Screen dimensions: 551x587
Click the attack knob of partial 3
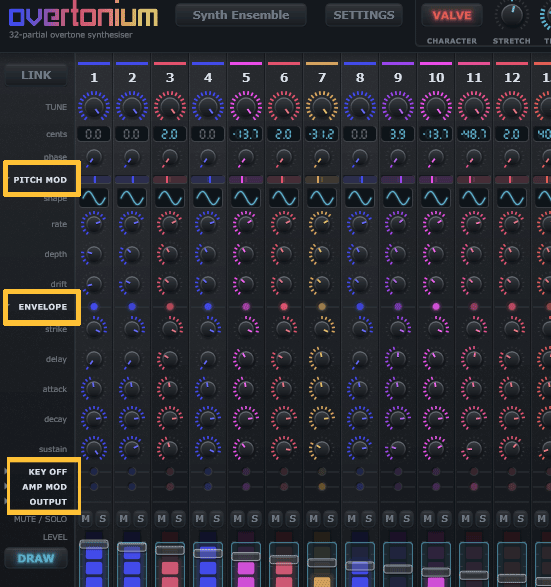coord(170,389)
